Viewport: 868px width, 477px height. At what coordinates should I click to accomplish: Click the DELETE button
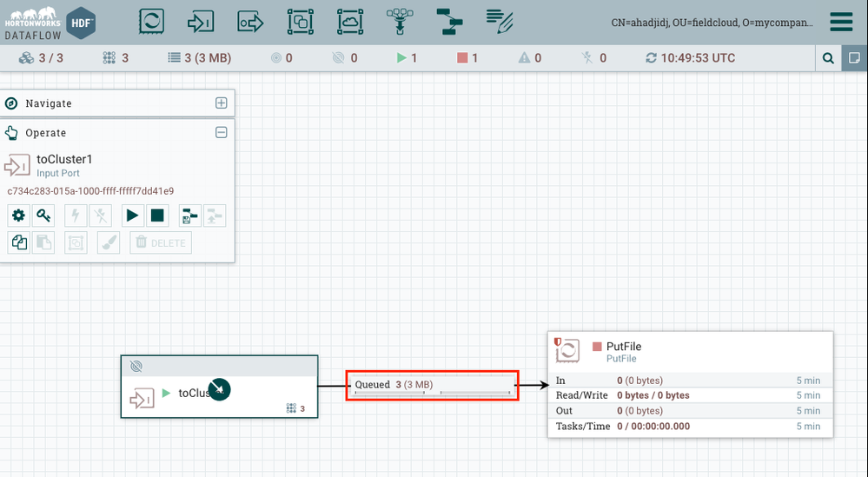[x=161, y=242]
